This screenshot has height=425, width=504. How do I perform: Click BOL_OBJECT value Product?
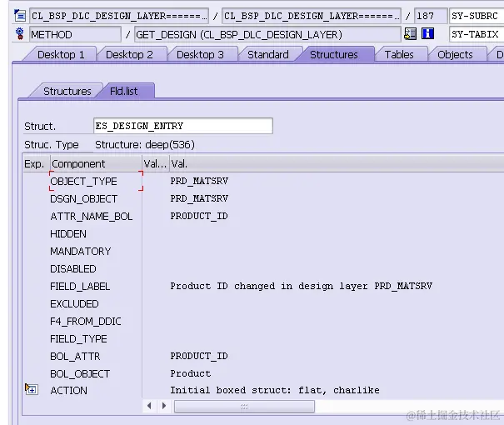[190, 373]
